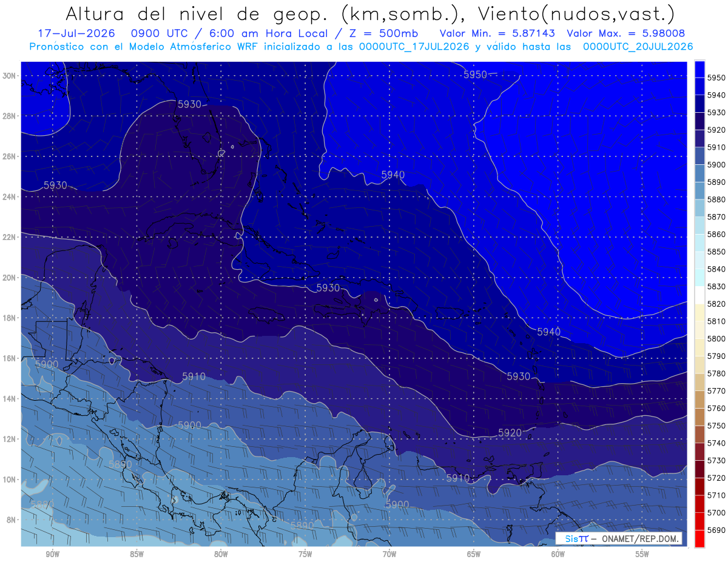
Task: Click the '12N' latitude label
Action: click(10, 439)
